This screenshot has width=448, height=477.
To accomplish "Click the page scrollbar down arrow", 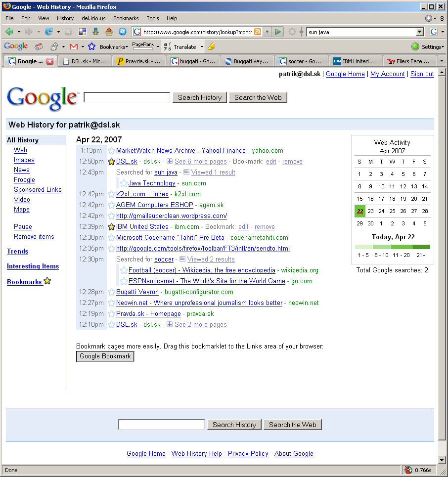I will pos(442,460).
